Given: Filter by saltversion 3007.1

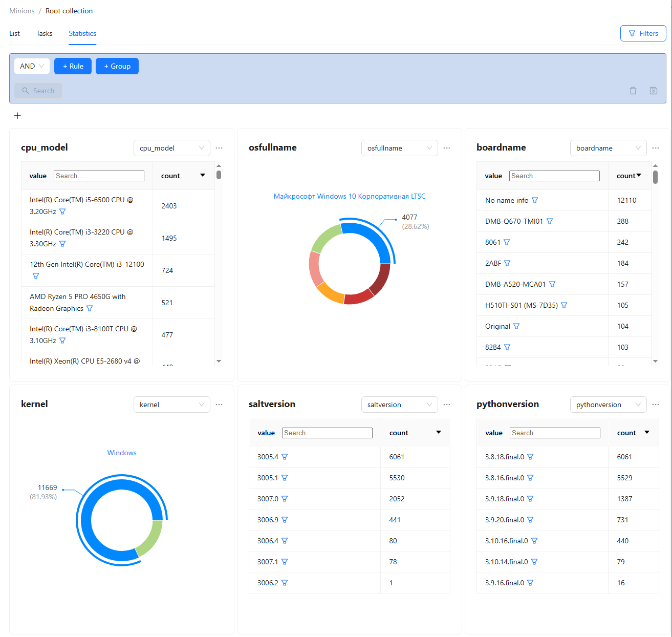Looking at the screenshot, I should click(x=285, y=562).
